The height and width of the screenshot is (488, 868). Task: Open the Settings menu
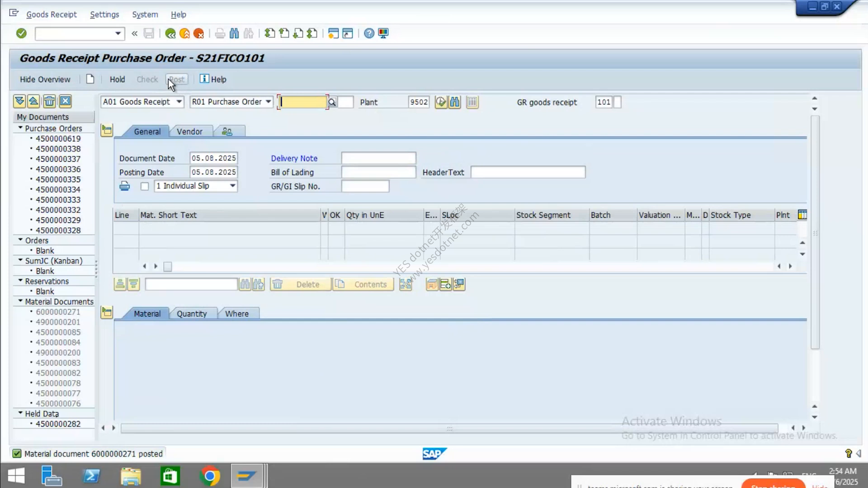click(x=104, y=14)
